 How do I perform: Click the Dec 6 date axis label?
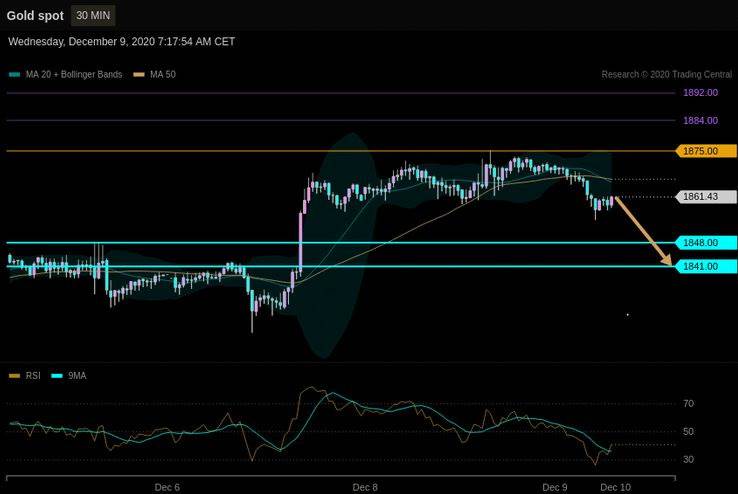(x=167, y=487)
